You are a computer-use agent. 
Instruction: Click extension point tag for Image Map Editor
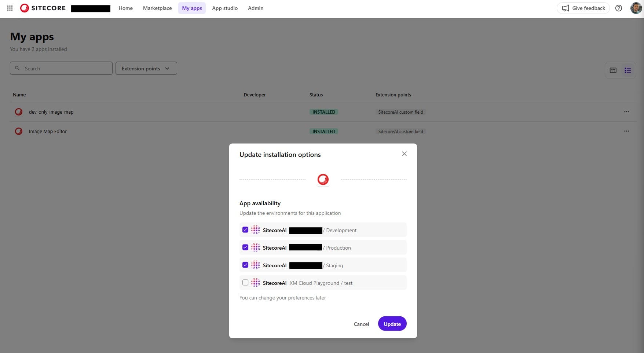coord(400,132)
